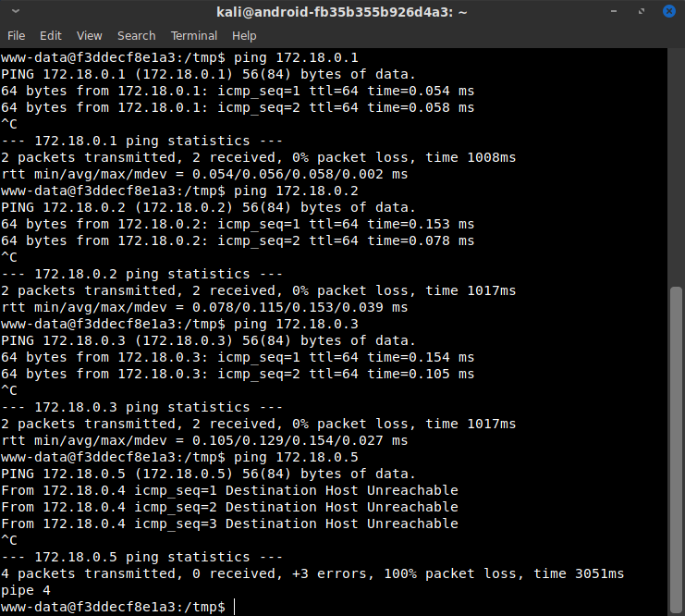The height and width of the screenshot is (616, 685).
Task: Click the window title text in title bar
Action: [x=341, y=12]
